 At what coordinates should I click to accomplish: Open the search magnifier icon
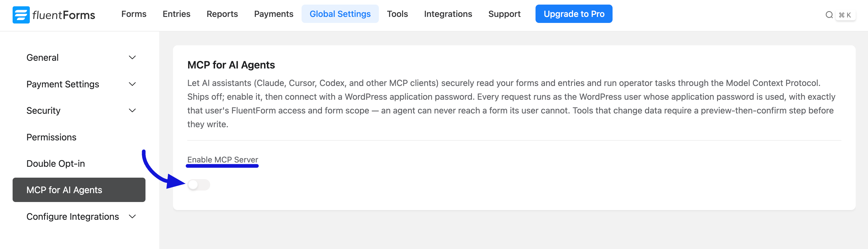point(829,15)
